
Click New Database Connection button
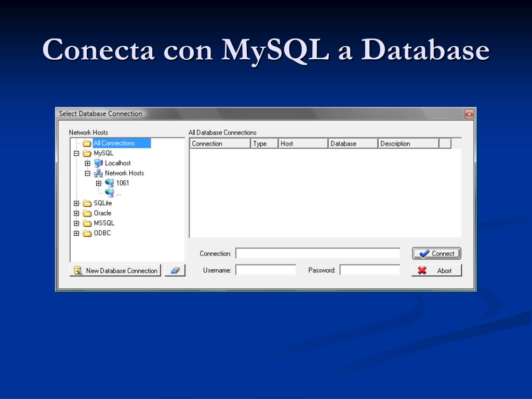(115, 270)
